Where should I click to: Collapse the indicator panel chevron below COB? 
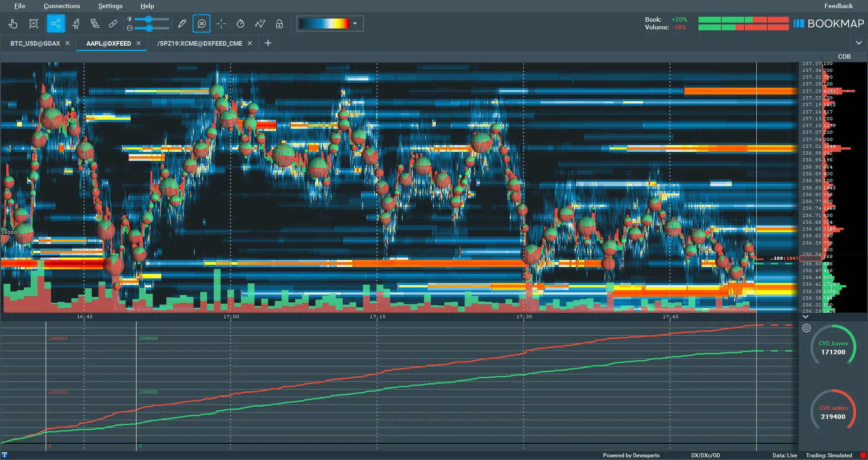(x=806, y=317)
